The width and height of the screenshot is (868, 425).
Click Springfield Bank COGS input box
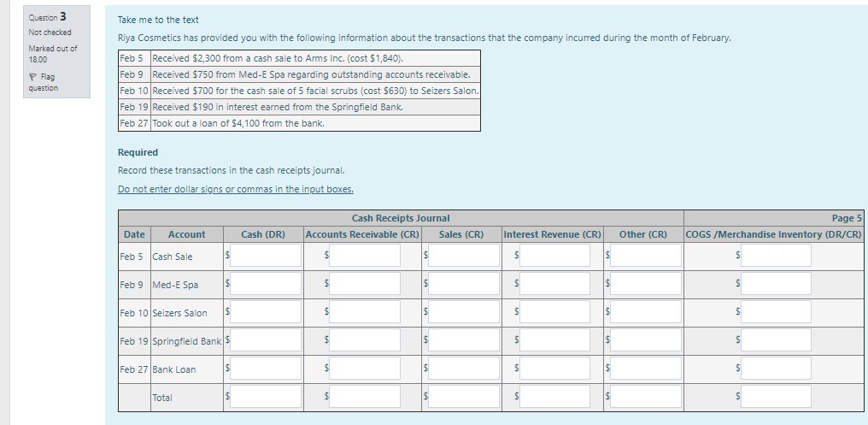[x=776, y=340]
